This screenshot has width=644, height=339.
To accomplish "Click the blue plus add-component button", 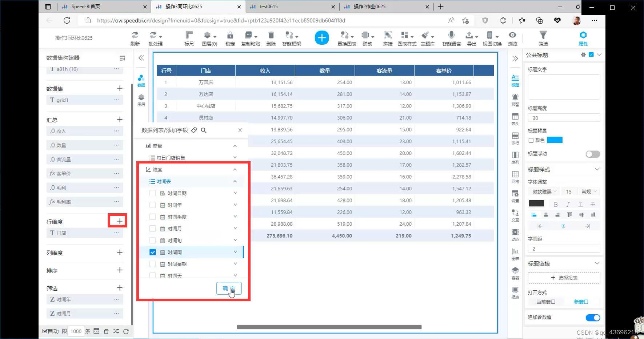I will [322, 38].
